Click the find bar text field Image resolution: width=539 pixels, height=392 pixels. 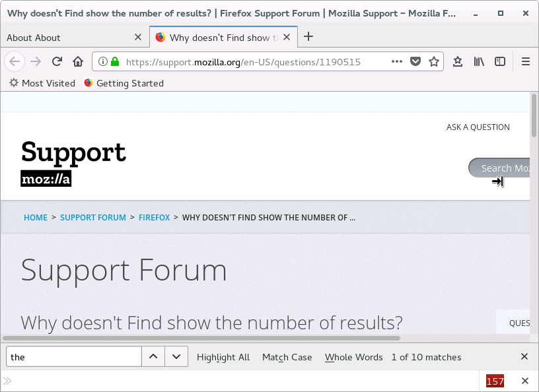pos(74,357)
